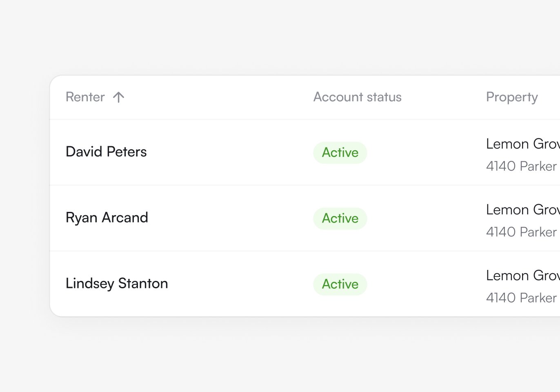Screen dimensions: 560x392
Task: Open David Peters renter row
Action: tap(106, 152)
